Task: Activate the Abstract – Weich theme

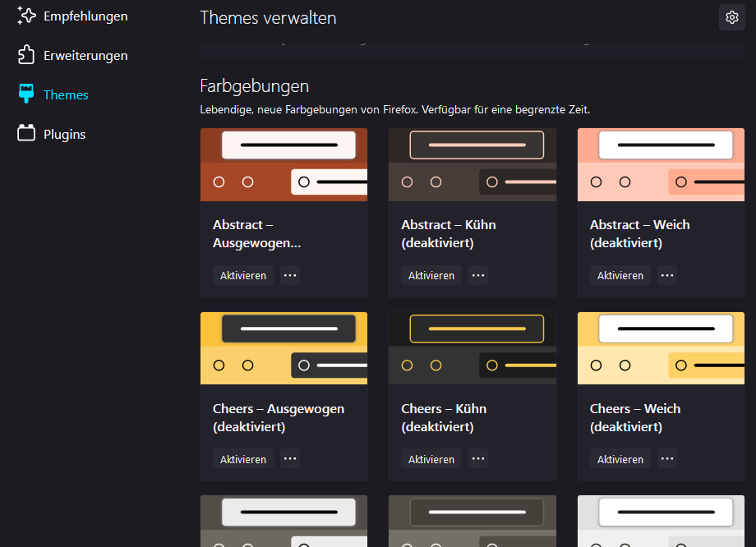Action: [x=620, y=275]
